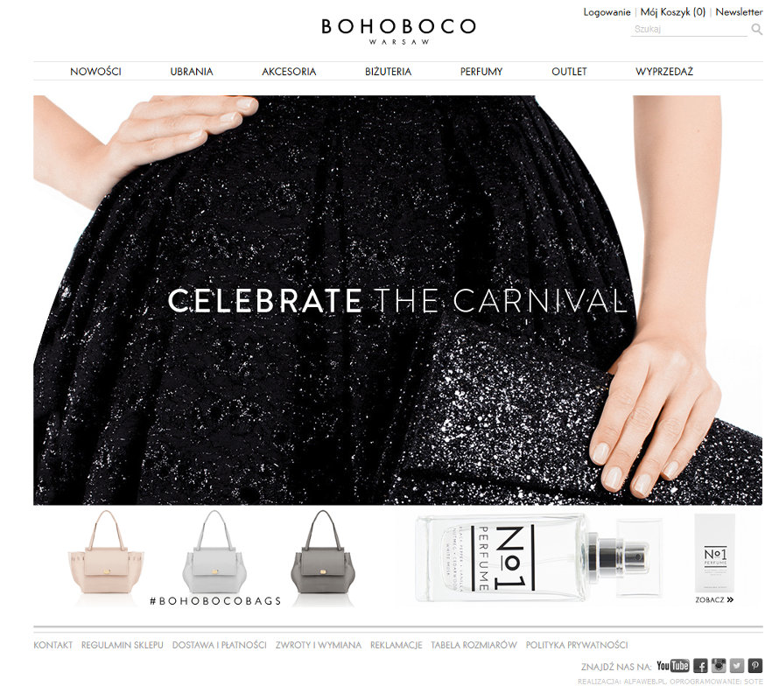This screenshot has height=700, width=779.
Task: Open the TABELA ROZMIARÓW footer link
Action: coord(474,645)
